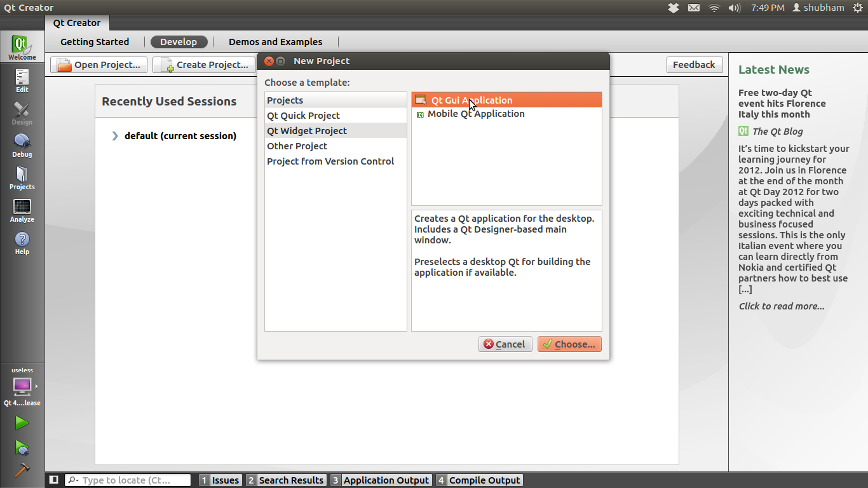Open the system gear menu

tap(858, 8)
